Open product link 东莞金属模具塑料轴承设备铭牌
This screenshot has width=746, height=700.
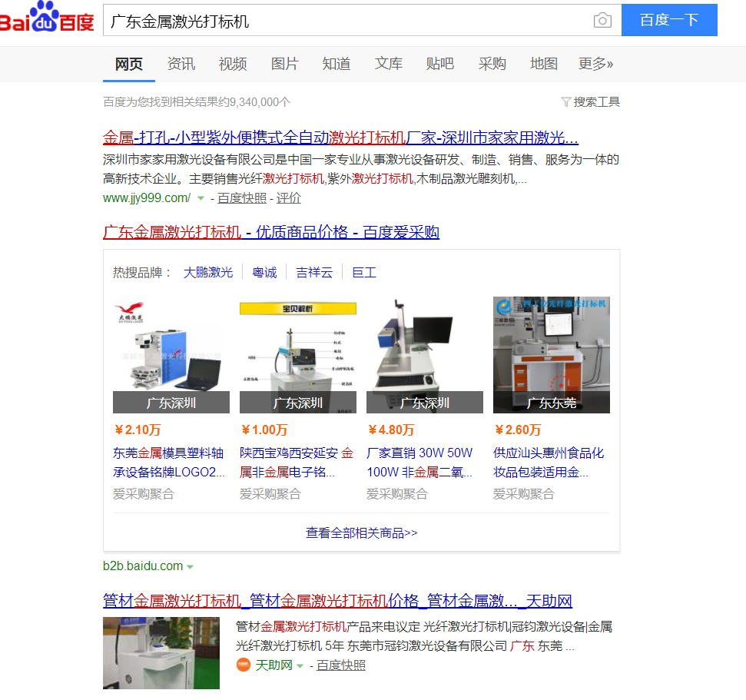tap(169, 463)
